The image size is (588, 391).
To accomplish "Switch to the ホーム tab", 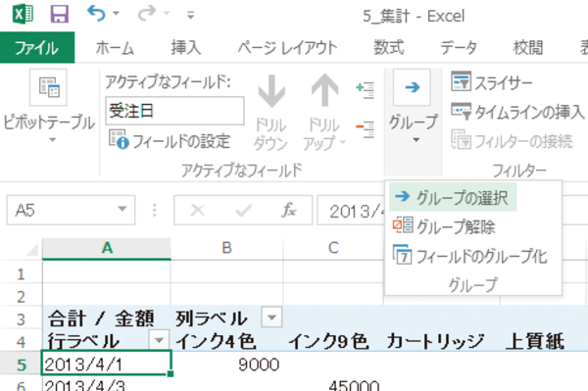I will point(115,48).
